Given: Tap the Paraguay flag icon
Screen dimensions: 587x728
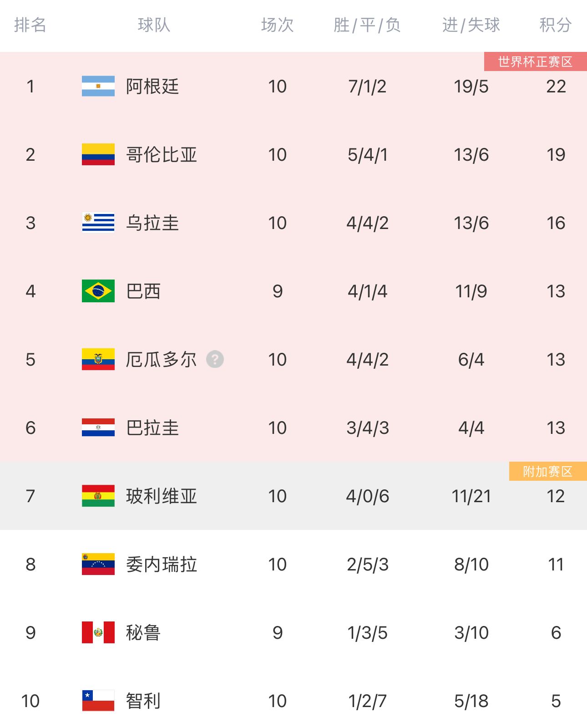Looking at the screenshot, I should [x=98, y=428].
